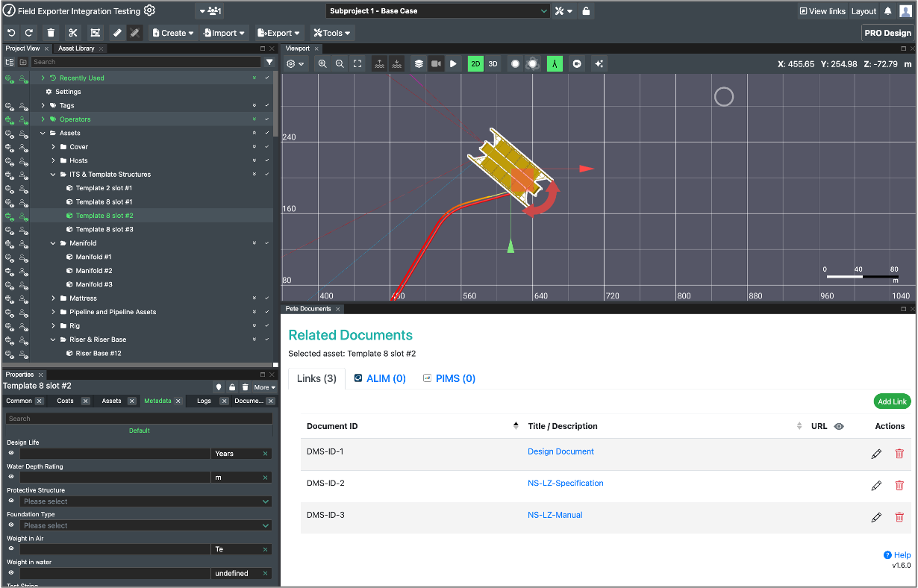Viewport: 918px width, 588px height.
Task: Open the NS-LZ-Specification link
Action: 566,483
